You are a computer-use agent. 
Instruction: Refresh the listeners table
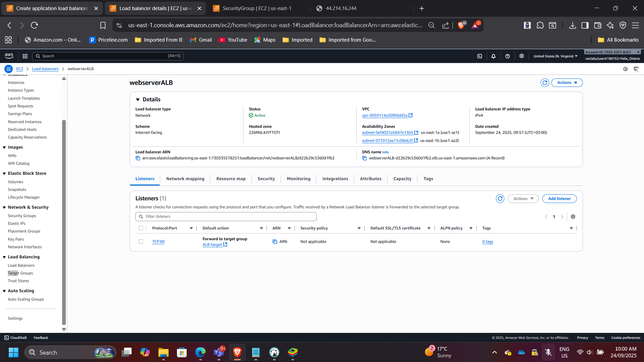(x=500, y=199)
